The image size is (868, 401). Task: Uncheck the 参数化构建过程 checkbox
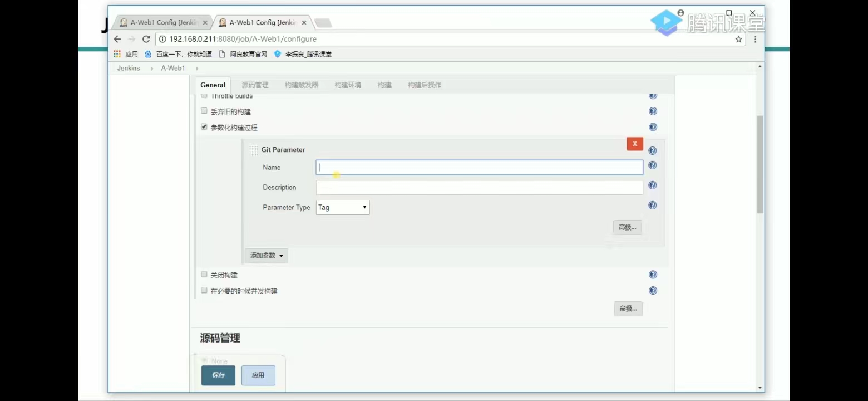point(204,127)
